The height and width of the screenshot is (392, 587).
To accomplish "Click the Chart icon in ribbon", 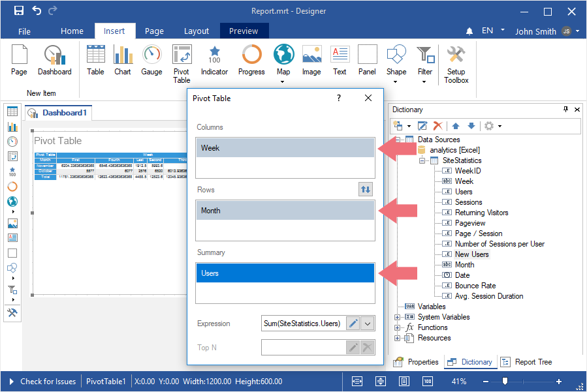I will pyautogui.click(x=123, y=61).
